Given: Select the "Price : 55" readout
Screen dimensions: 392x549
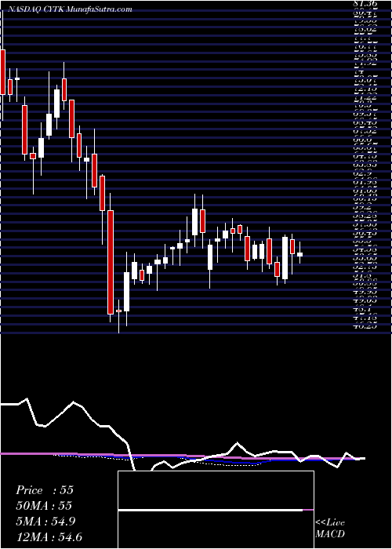Looking at the screenshot, I should tap(45, 490).
